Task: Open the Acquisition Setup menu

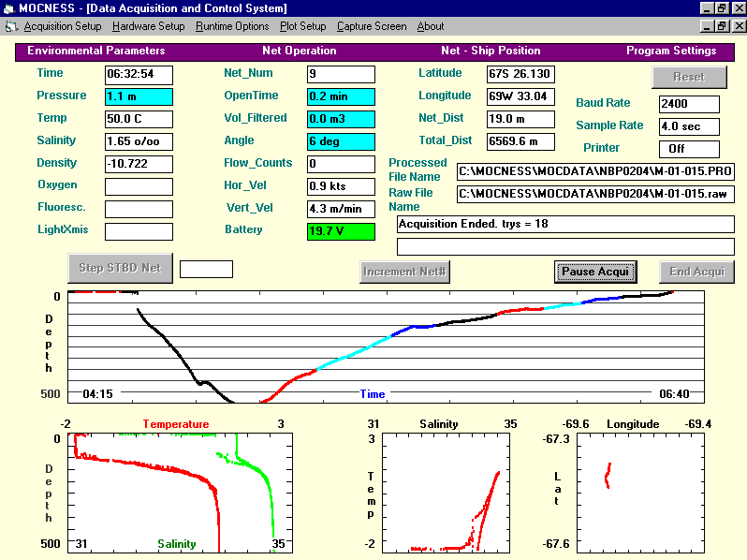Action: tap(63, 26)
